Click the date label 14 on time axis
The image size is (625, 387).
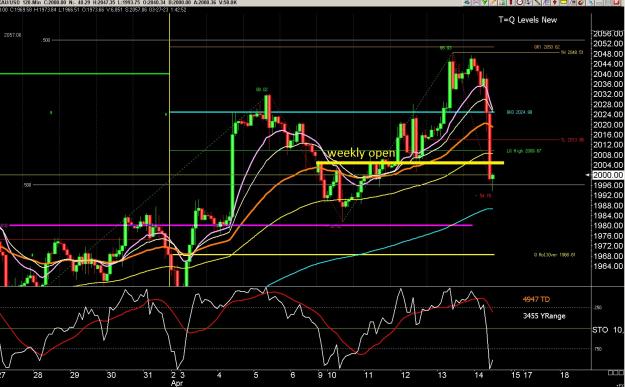point(479,375)
